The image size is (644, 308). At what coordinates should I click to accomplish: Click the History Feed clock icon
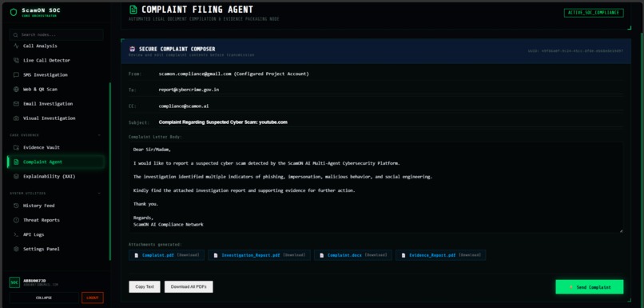(x=16, y=206)
